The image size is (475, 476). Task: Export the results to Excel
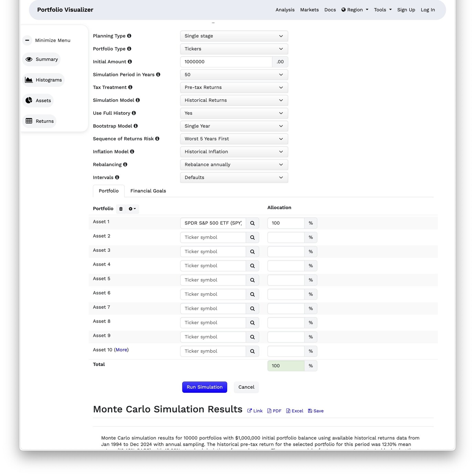point(295,411)
